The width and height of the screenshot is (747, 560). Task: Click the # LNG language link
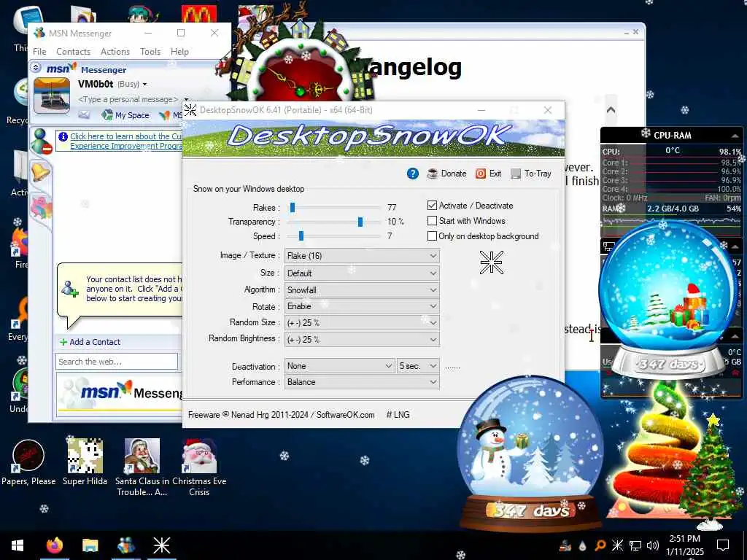[398, 415]
